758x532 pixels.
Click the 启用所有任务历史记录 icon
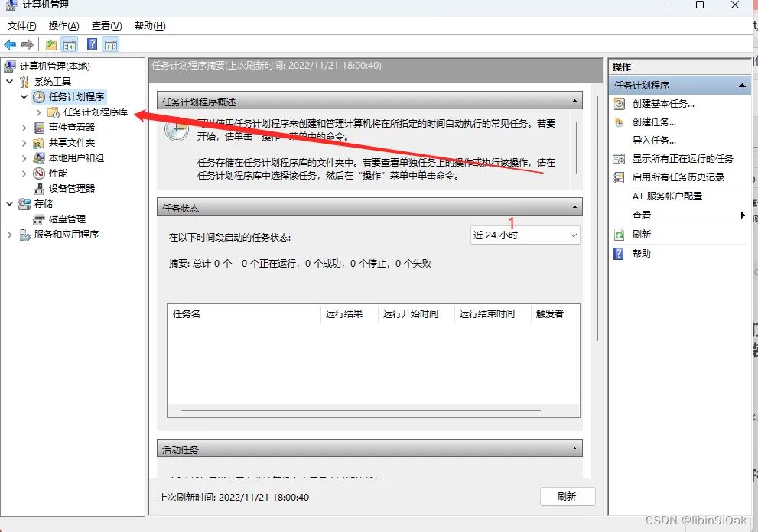619,177
